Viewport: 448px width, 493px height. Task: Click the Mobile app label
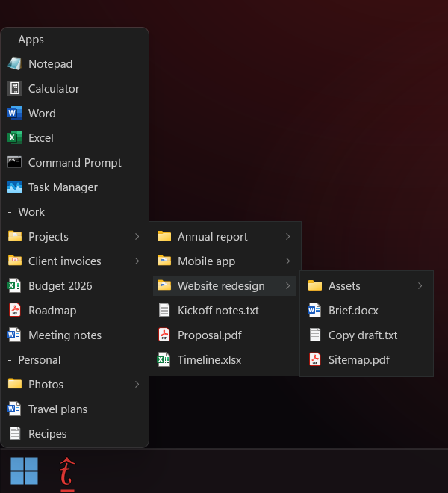click(x=207, y=261)
